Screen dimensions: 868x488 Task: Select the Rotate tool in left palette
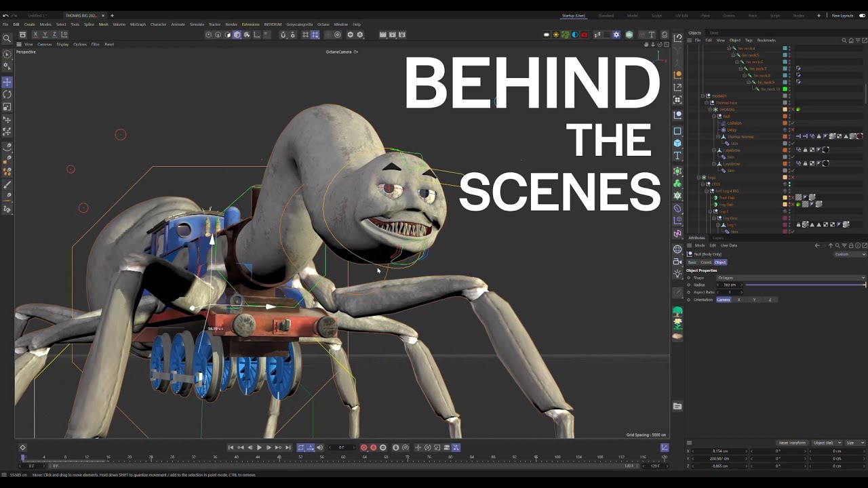pos(7,94)
